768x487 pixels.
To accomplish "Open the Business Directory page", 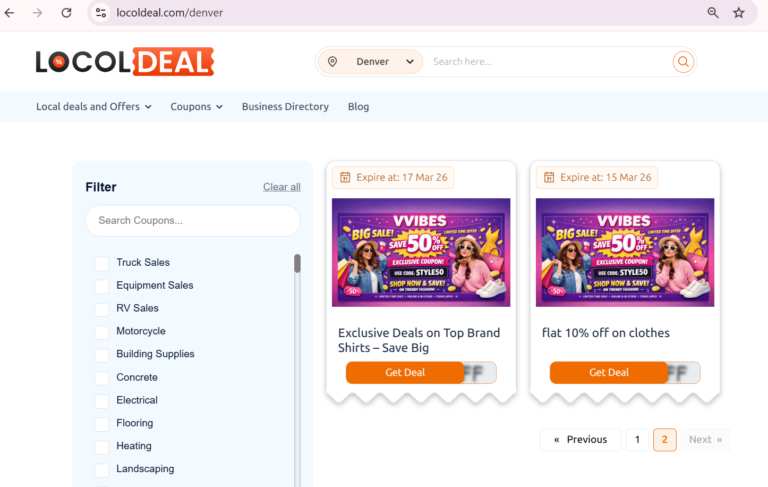I will click(285, 107).
